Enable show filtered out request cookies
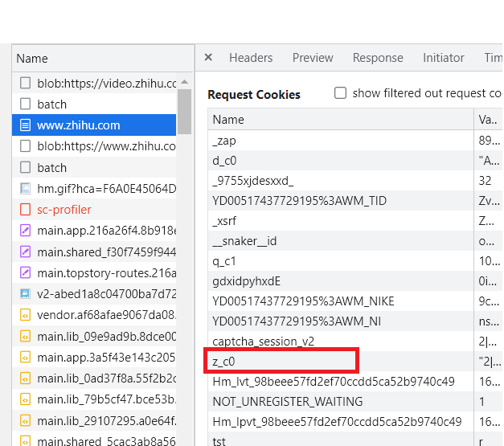This screenshot has width=504, height=446. point(340,93)
